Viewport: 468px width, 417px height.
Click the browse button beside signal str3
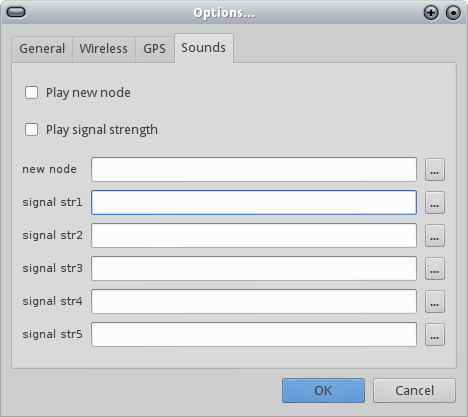[x=435, y=268]
